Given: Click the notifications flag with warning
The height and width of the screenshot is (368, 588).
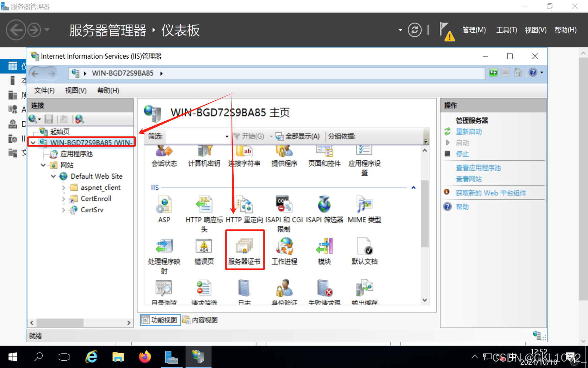Looking at the screenshot, I should point(447,31).
